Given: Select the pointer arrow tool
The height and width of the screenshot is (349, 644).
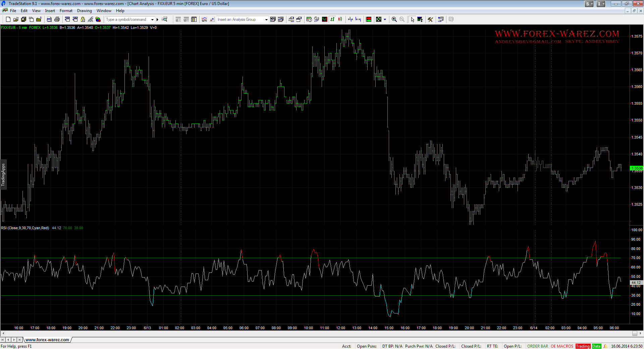Looking at the screenshot, I should (x=412, y=19).
